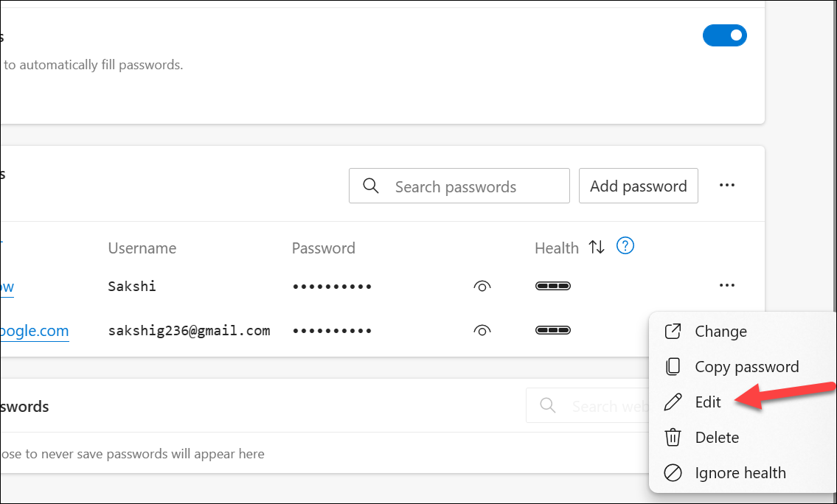Click the Copy password icon
Screen dimensions: 837x504
pos(673,367)
